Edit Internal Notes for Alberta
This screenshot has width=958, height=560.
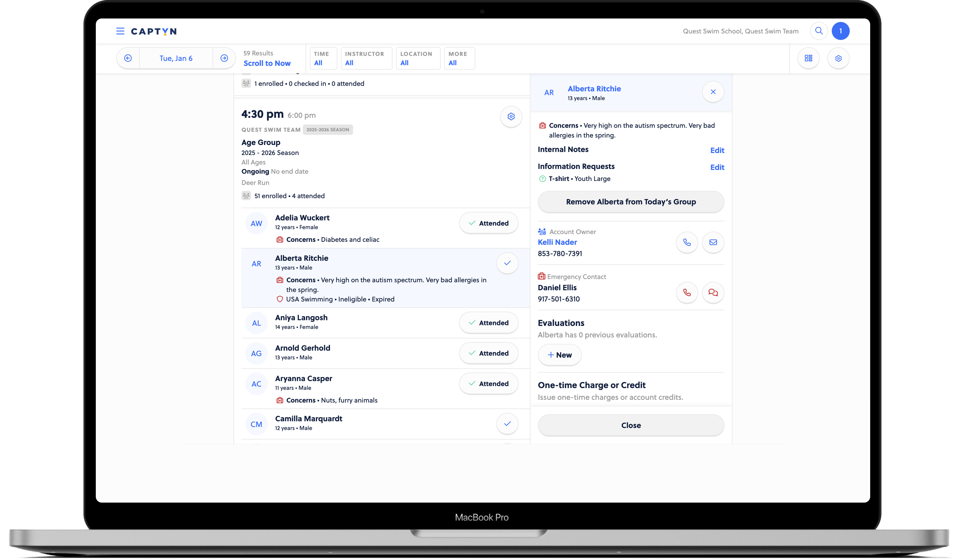point(717,150)
